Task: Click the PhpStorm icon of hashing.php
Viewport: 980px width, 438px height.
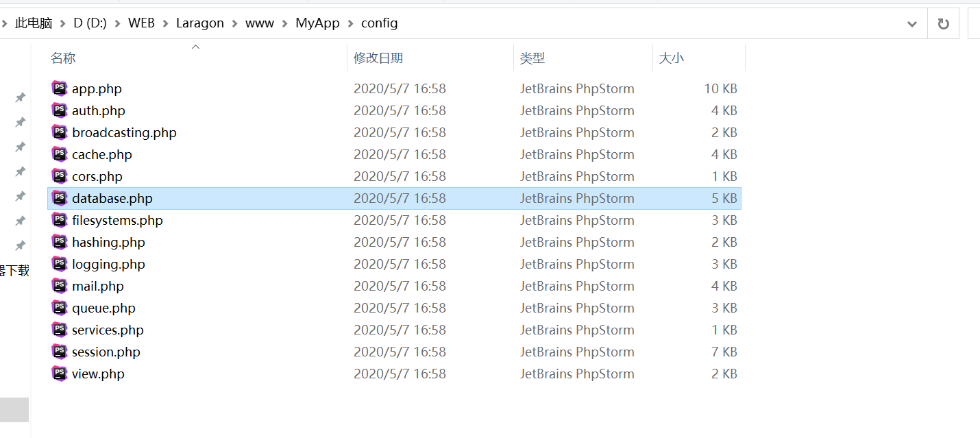Action: click(x=60, y=241)
